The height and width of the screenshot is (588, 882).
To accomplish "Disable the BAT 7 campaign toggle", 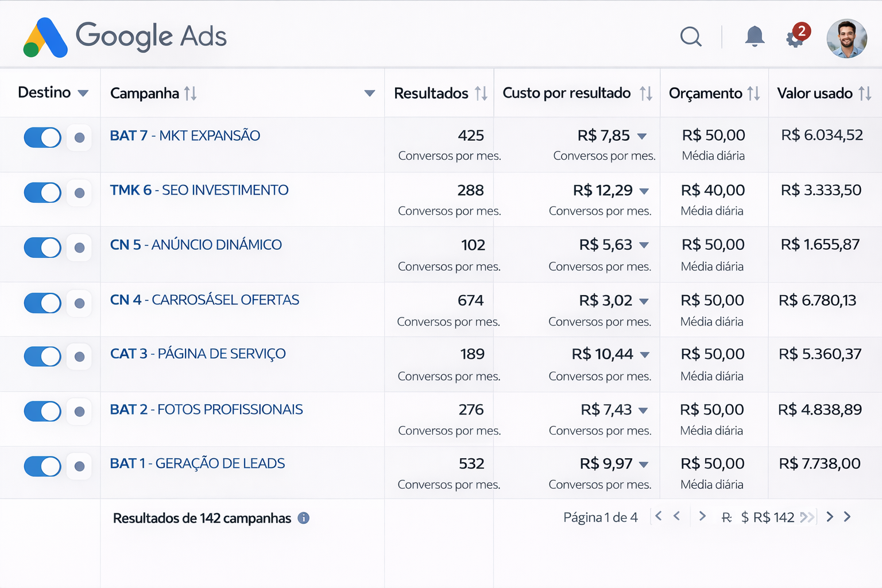I will [42, 138].
